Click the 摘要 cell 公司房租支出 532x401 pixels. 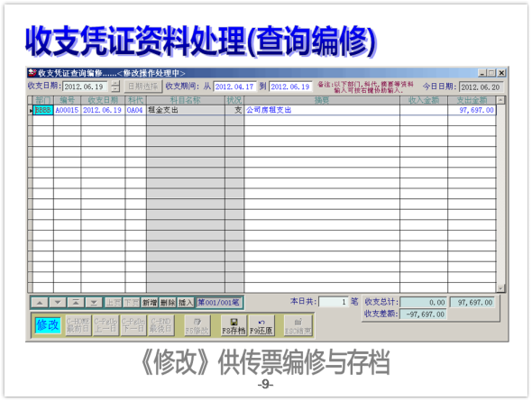[322, 110]
